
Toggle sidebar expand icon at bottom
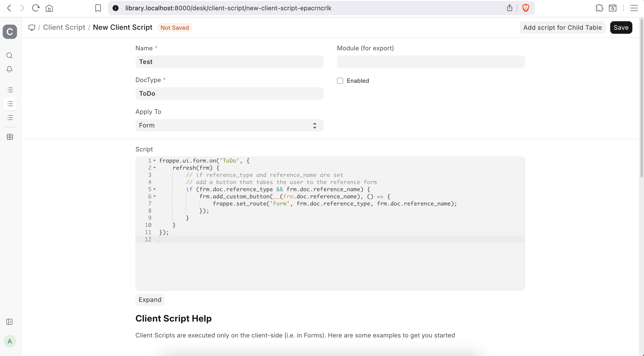[9, 322]
